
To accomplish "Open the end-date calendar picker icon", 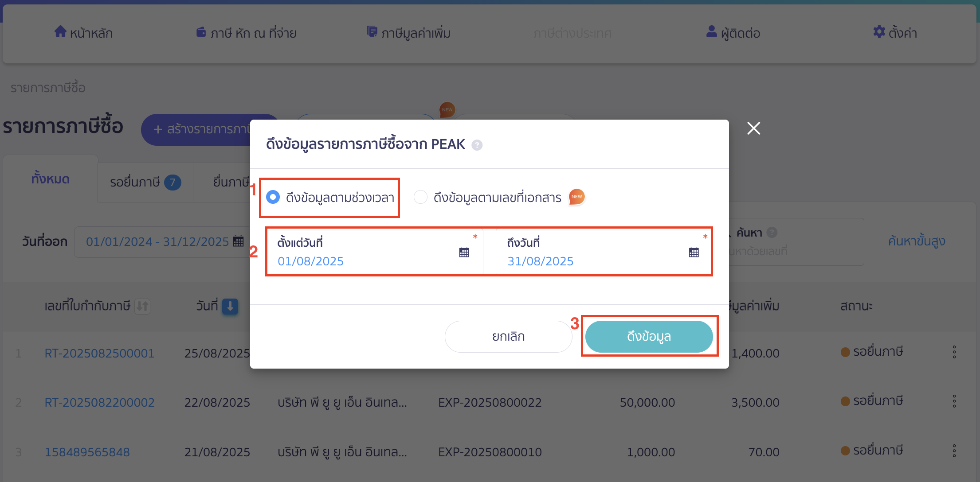I will pyautogui.click(x=694, y=252).
